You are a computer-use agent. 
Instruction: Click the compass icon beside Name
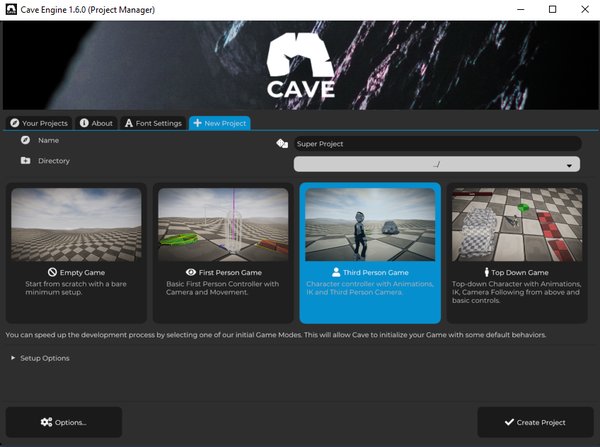tap(25, 140)
